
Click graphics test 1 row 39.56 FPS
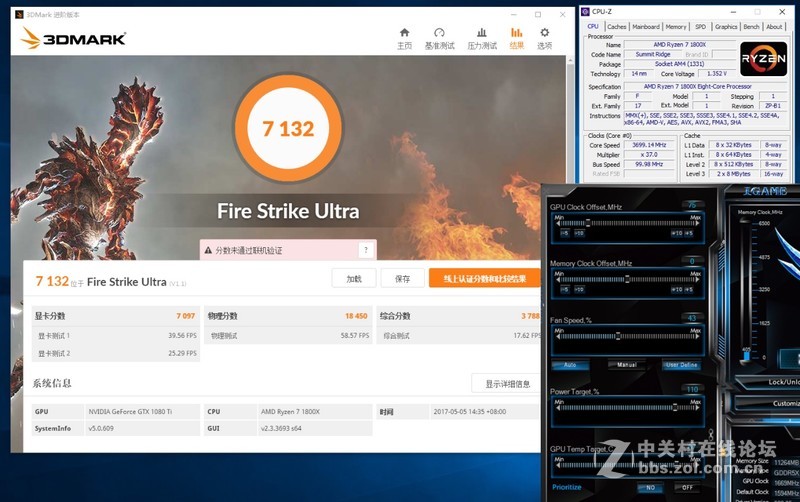(x=116, y=336)
